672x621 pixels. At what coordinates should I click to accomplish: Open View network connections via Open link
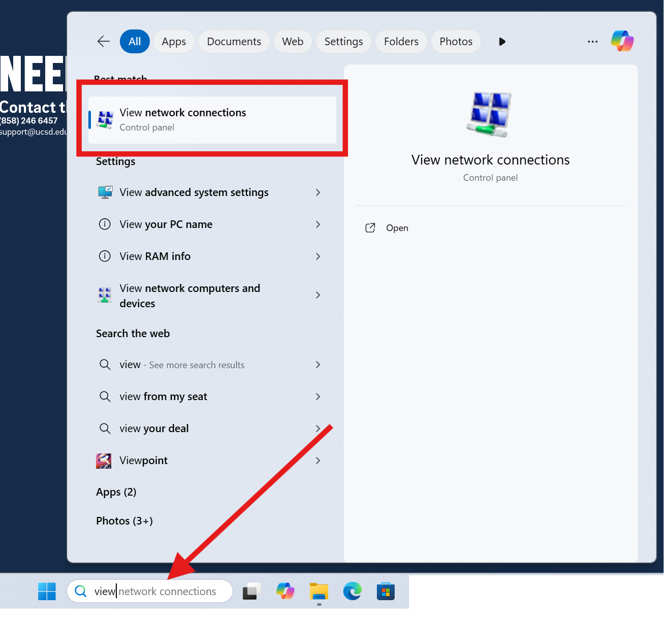click(397, 227)
